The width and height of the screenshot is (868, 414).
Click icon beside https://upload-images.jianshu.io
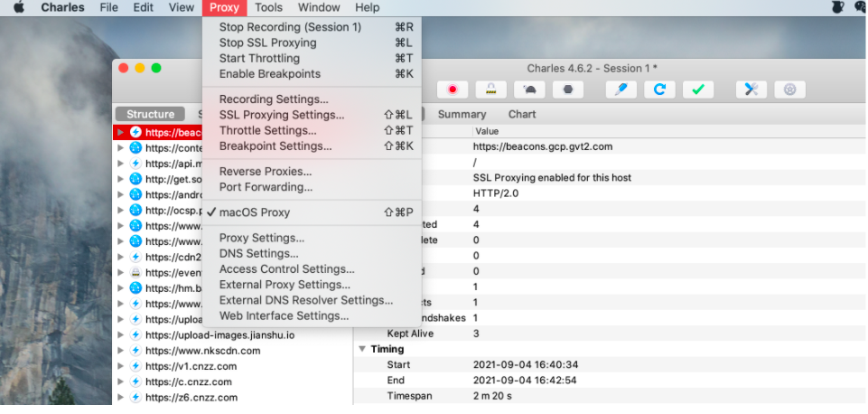click(x=135, y=335)
